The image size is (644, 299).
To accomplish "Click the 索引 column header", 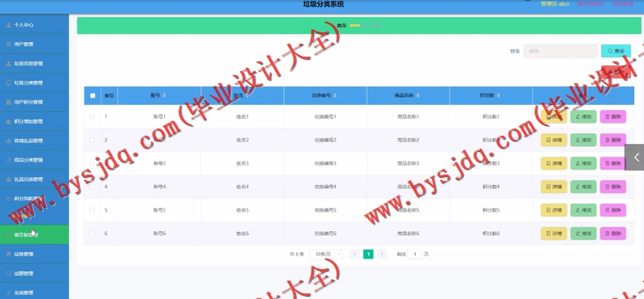I will click(109, 95).
